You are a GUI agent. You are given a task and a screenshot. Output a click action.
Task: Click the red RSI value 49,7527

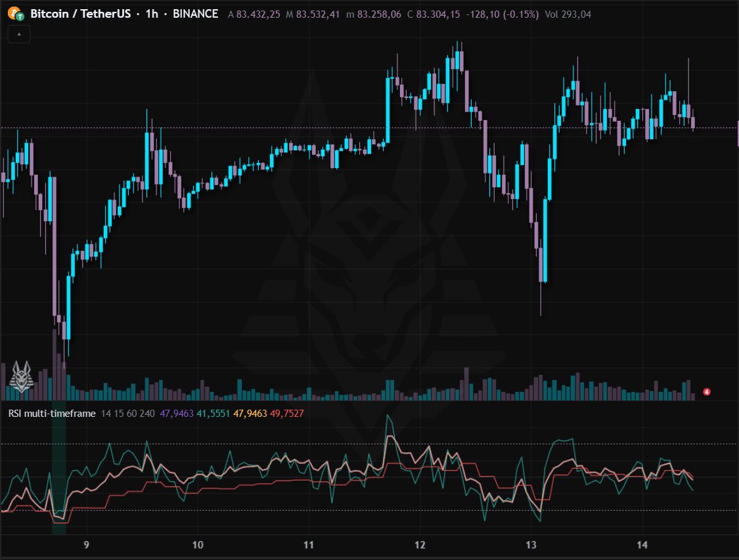tap(286, 414)
